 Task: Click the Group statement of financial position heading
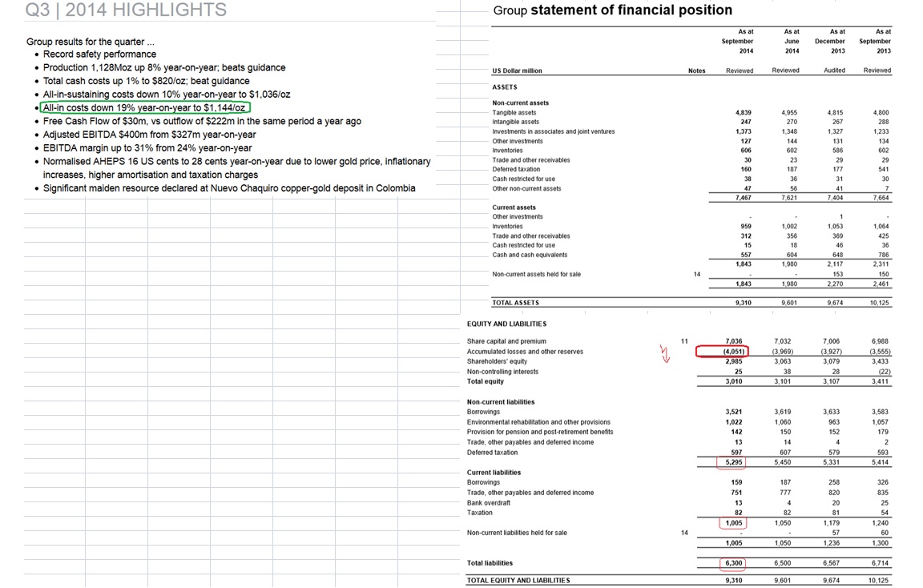click(612, 10)
